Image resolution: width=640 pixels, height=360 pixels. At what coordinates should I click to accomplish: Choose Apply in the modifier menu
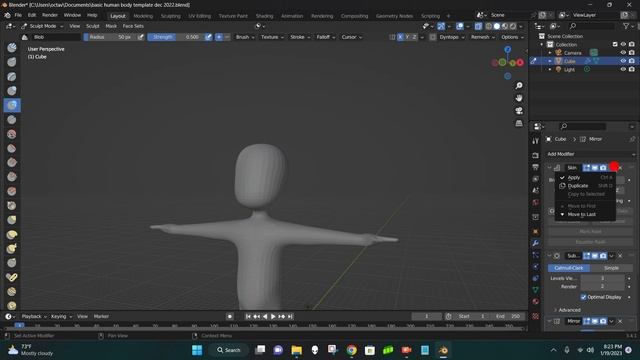pos(585,178)
